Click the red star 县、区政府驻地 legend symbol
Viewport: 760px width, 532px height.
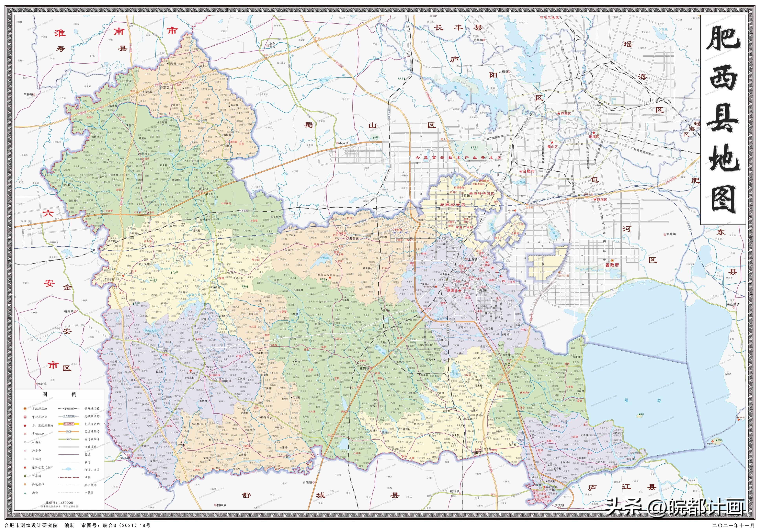click(x=25, y=425)
